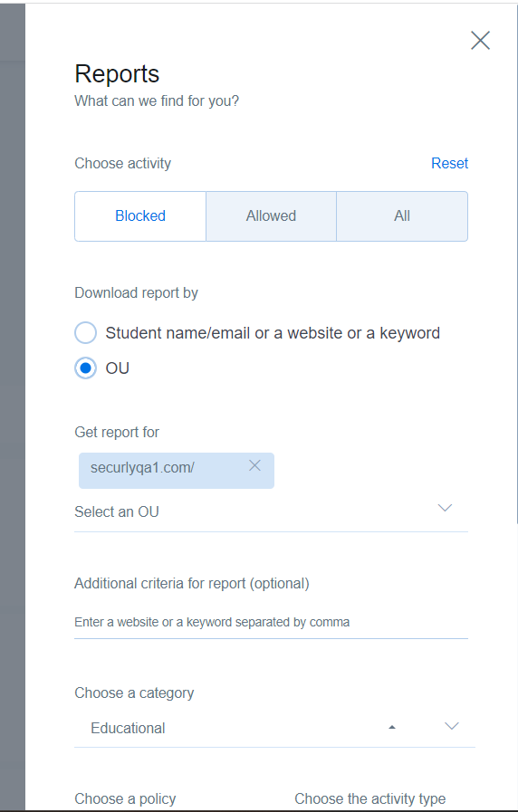This screenshot has width=518, height=812.
Task: Reset the report filters
Action: [x=449, y=163]
